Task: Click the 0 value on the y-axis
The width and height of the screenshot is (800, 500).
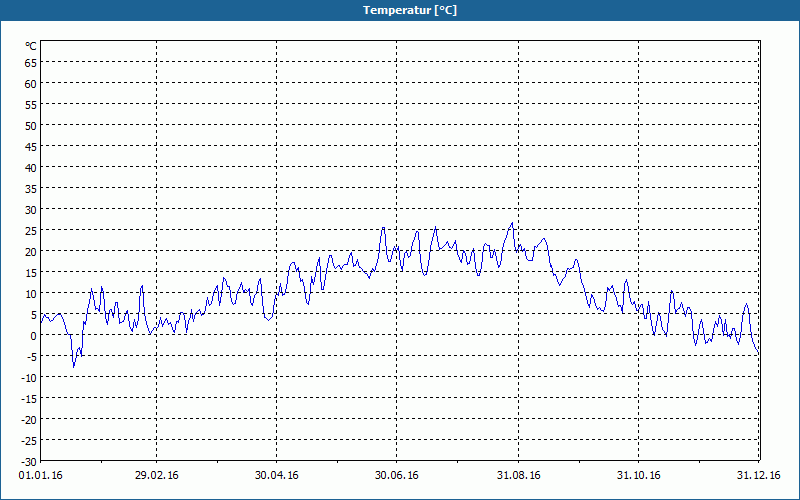Action: click(x=34, y=336)
